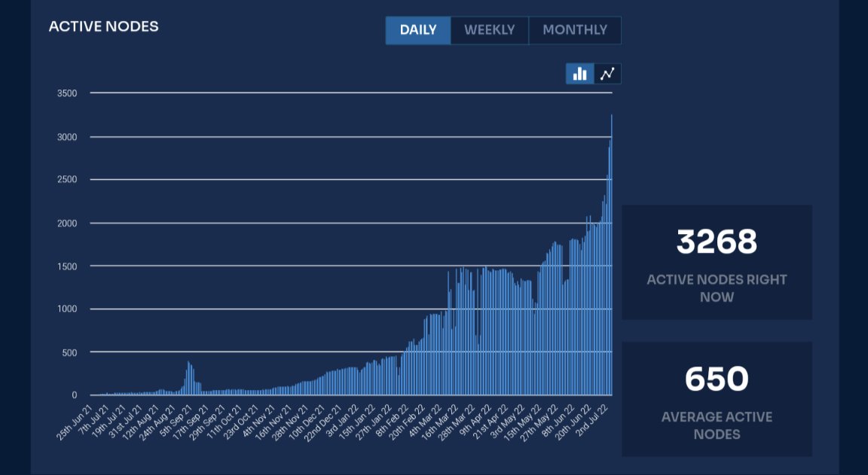Choose DAILY from the time range options
Viewport: 868px width, 475px height.
coord(418,30)
